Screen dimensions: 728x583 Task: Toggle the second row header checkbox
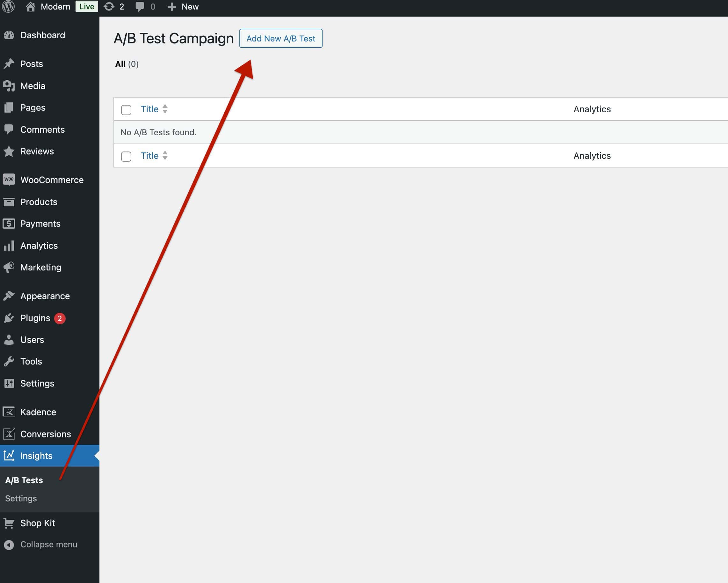(126, 156)
